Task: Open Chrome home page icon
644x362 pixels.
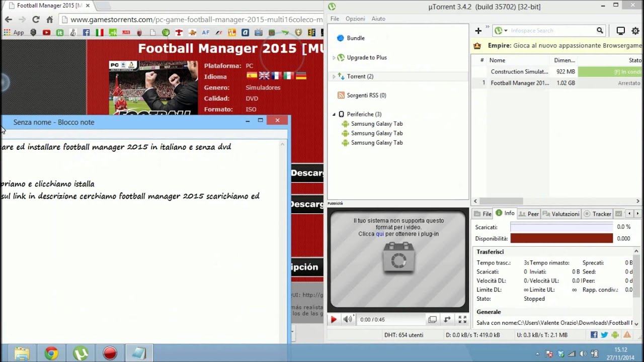Action: 49,20
